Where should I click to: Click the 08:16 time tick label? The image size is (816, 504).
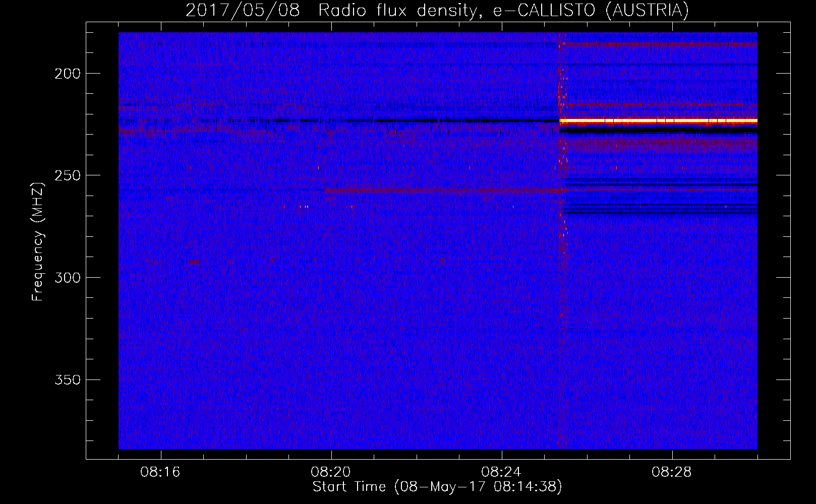pos(160,472)
